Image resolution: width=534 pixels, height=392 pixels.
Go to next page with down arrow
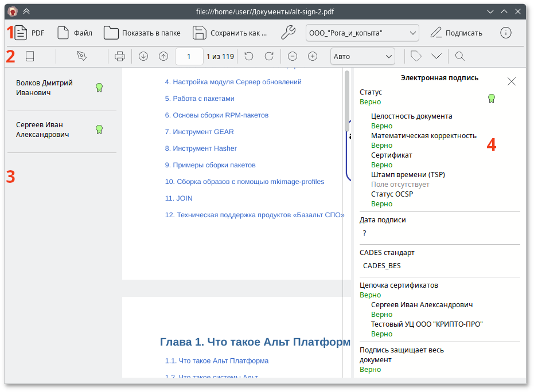click(x=143, y=56)
